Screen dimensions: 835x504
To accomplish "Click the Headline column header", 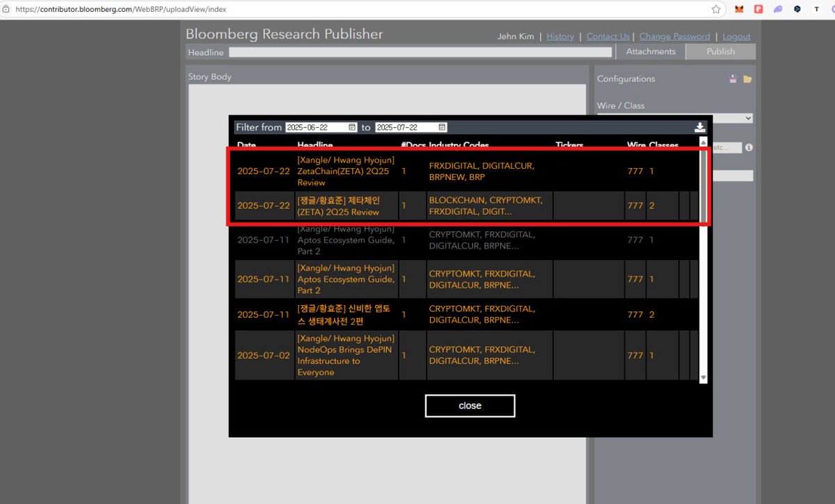I will [x=315, y=145].
